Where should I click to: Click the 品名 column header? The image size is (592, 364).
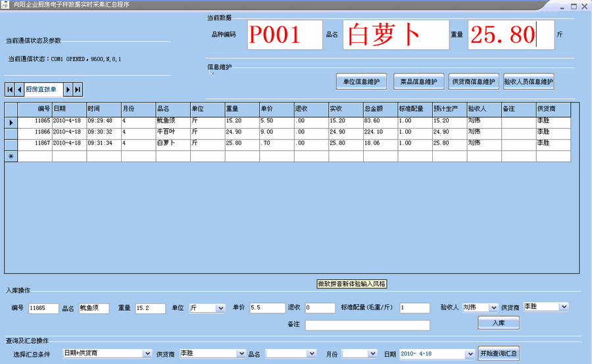pyautogui.click(x=172, y=108)
